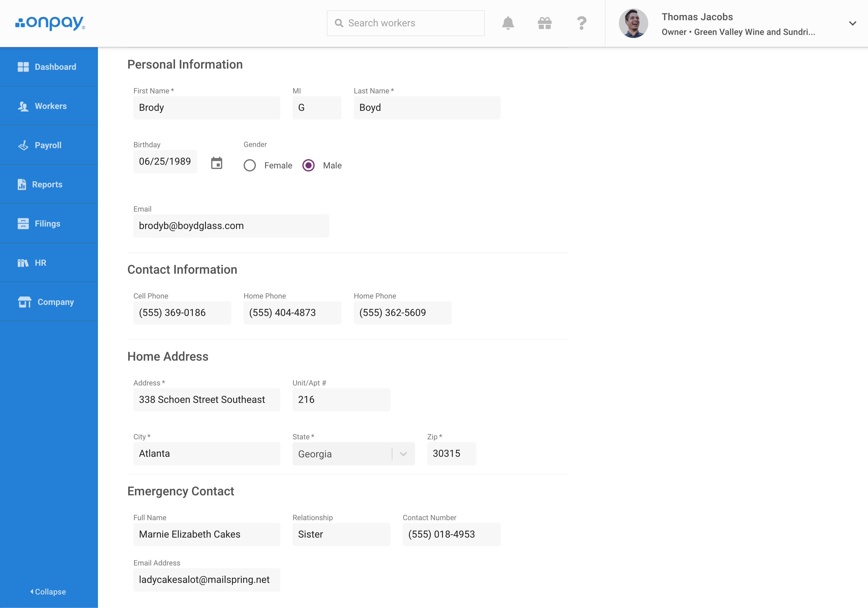Open the gift rewards icon
Screen dimensions: 868x608
tap(544, 23)
